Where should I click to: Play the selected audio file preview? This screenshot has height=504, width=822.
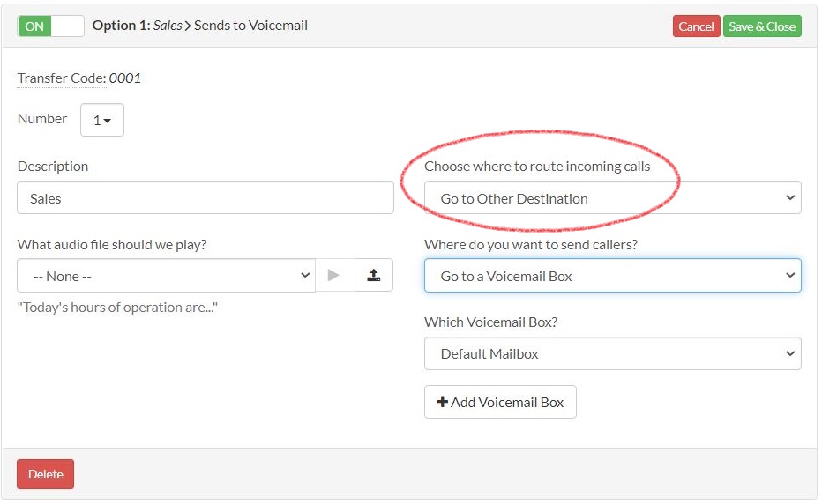click(333, 276)
